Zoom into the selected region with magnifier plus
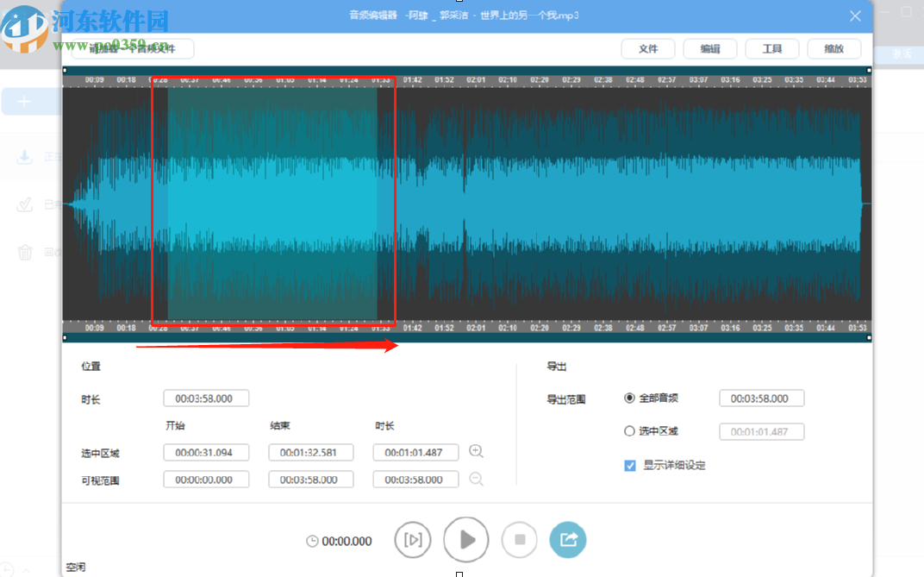 (476, 450)
